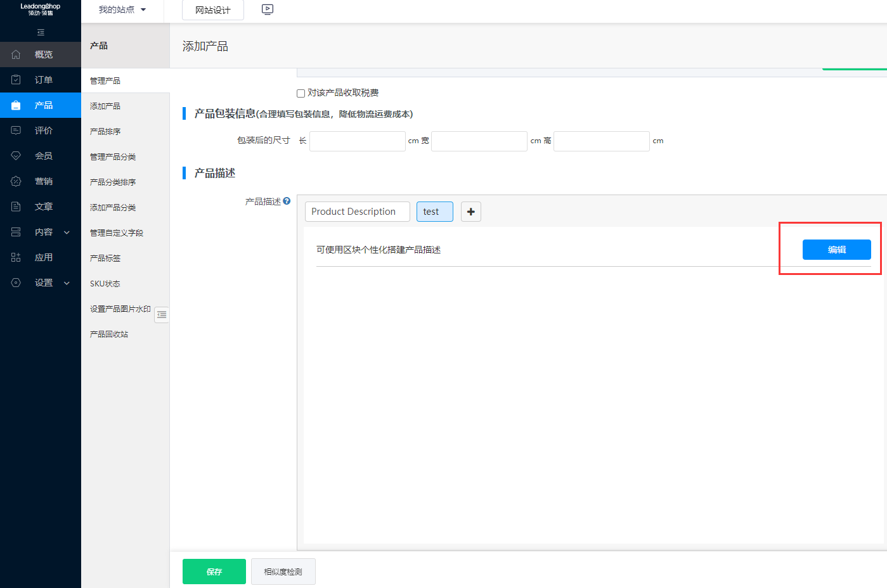887x588 pixels.
Task: Click the preview play icon in top bar
Action: 268,10
